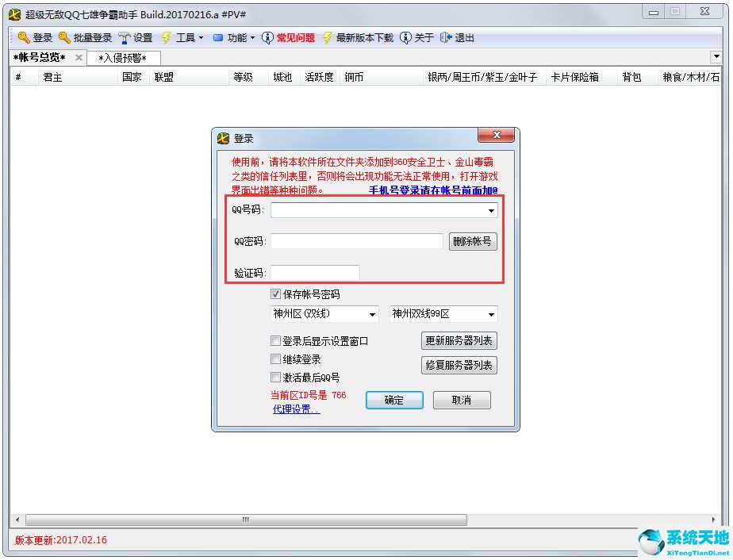Viewport: 733px width, 560px height.
Task: Switch to the *帐号总览* tab
Action: tap(40, 57)
